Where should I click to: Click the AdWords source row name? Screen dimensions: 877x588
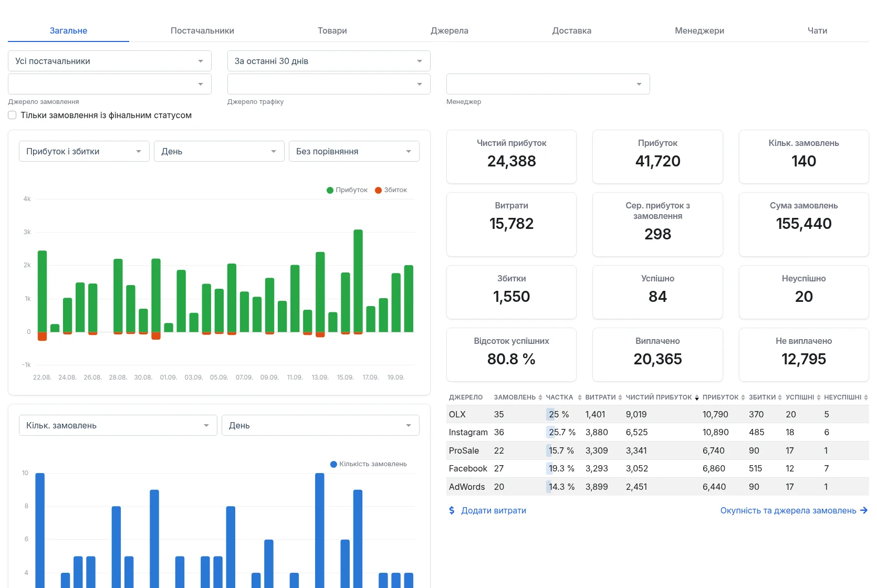[467, 487]
